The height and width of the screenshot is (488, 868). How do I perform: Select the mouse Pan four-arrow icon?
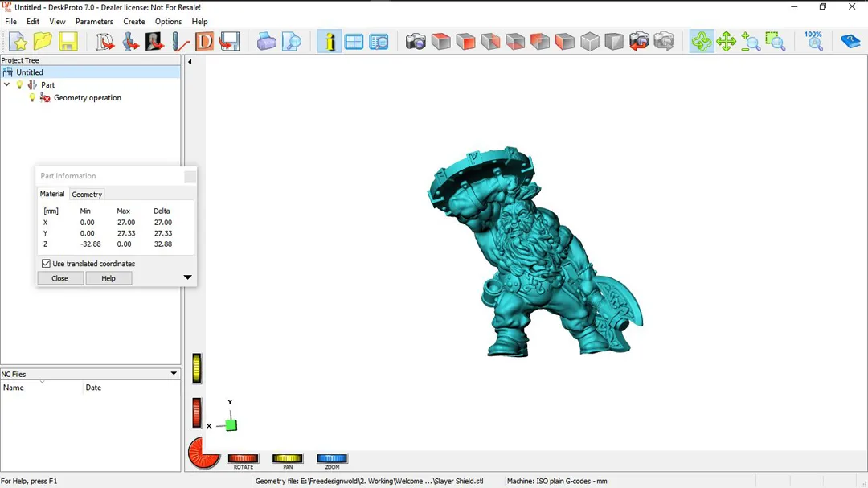click(x=727, y=42)
